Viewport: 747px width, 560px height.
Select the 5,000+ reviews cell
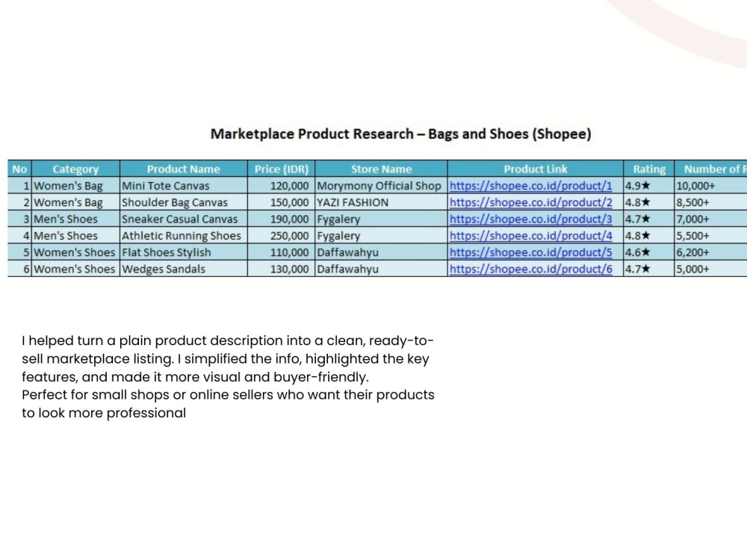[711, 269]
